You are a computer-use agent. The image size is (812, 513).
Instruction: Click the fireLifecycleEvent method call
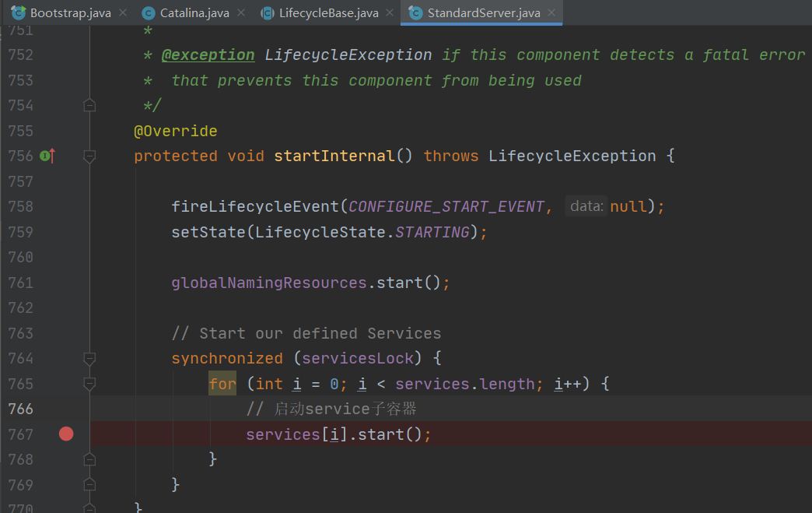(255, 206)
